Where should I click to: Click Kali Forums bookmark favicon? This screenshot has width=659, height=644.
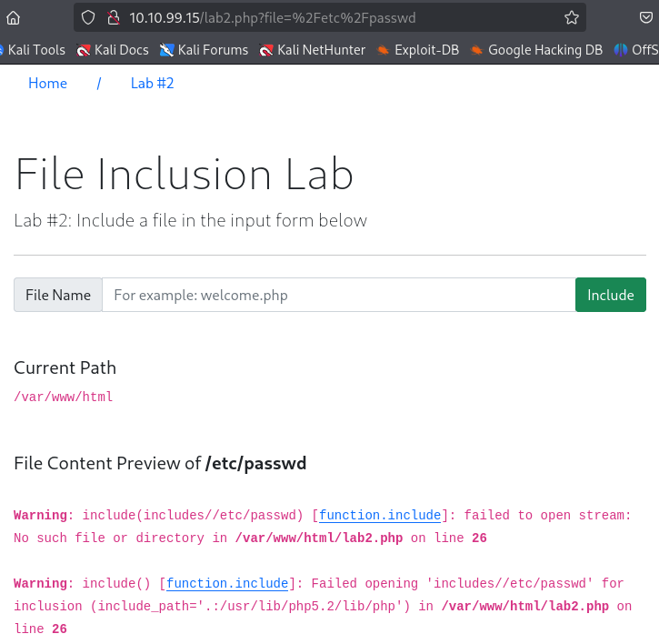pyautogui.click(x=167, y=50)
